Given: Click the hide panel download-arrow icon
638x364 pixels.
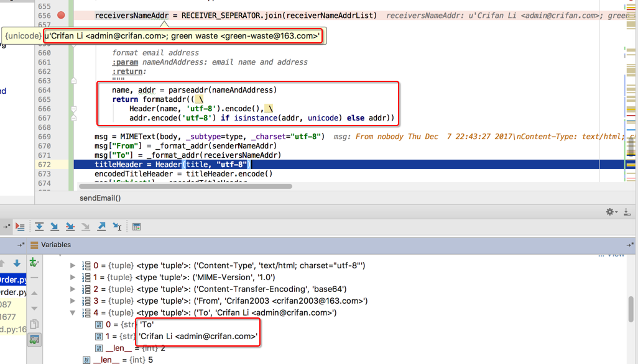Looking at the screenshot, I should coord(627,212).
